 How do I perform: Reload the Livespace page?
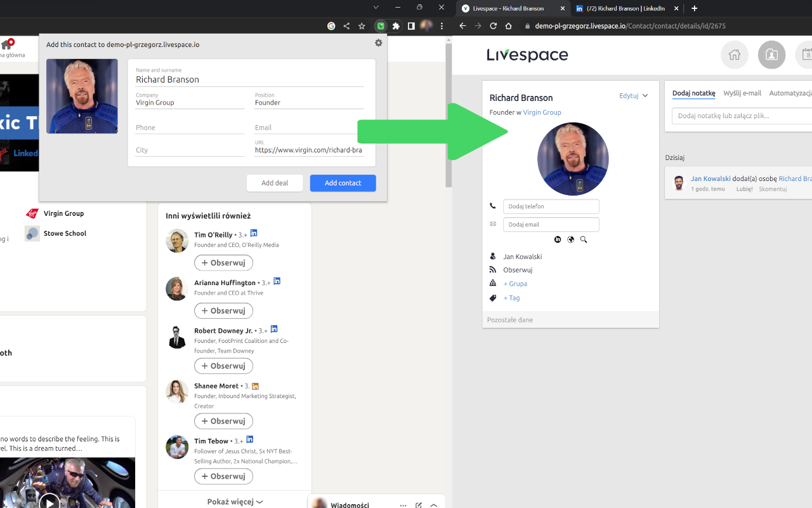click(493, 26)
